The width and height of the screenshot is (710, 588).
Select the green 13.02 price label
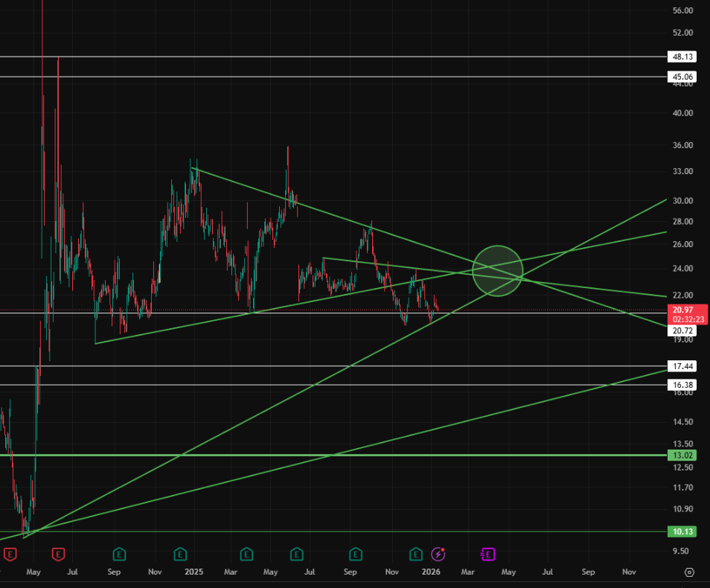(x=682, y=456)
